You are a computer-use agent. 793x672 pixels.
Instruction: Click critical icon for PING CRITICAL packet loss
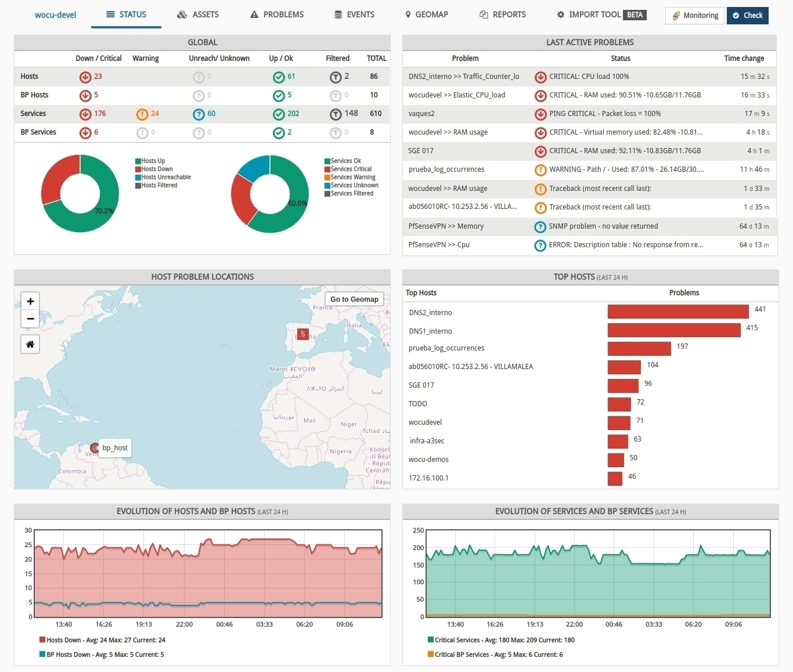(540, 114)
